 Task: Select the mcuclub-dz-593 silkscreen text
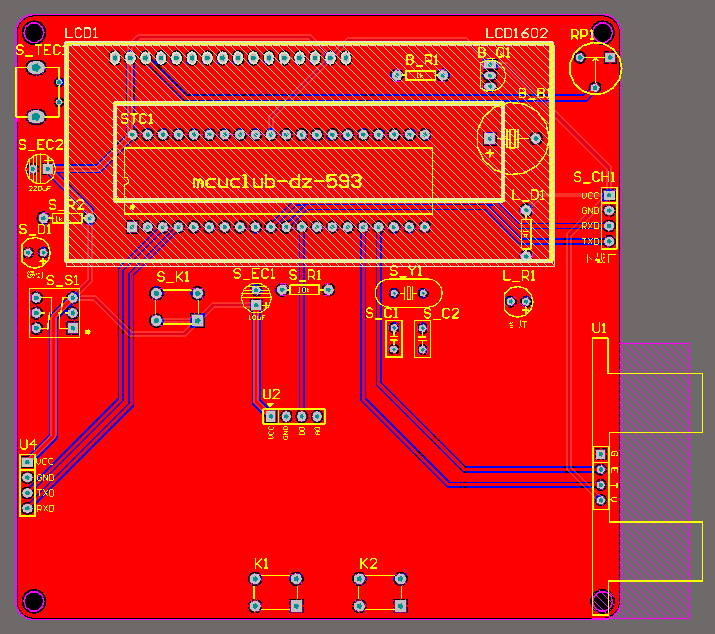[277, 182]
